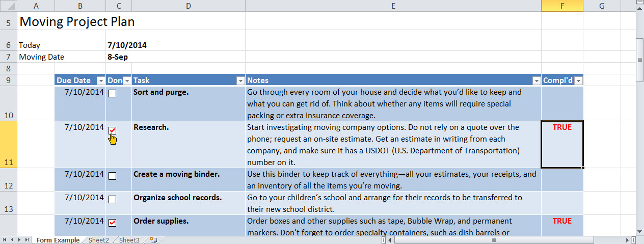Check the Sort and purge checkbox
The width and height of the screenshot is (644, 244).
point(113,94)
